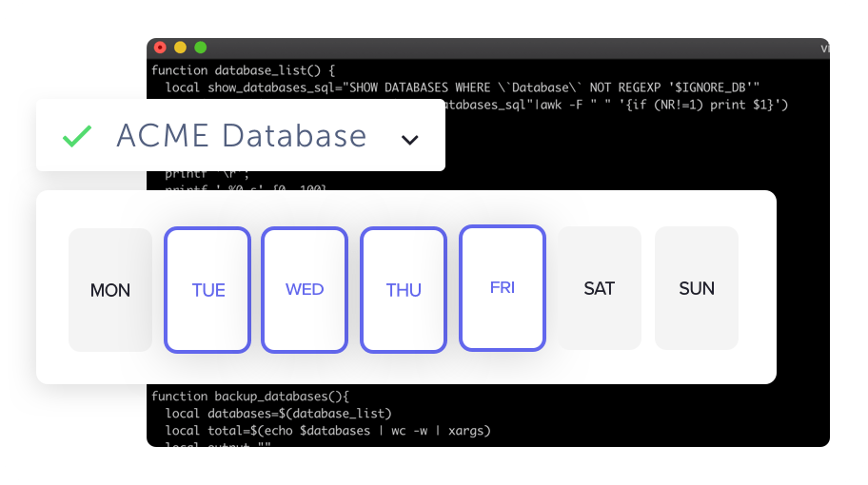Expand the ACME Database dropdown chevron
The height and width of the screenshot is (485, 868).
point(409,139)
